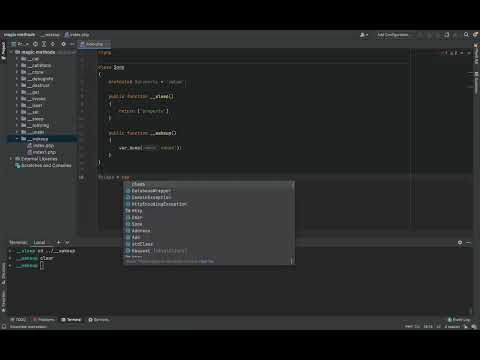Collapse the __wakeup folder

[17, 139]
